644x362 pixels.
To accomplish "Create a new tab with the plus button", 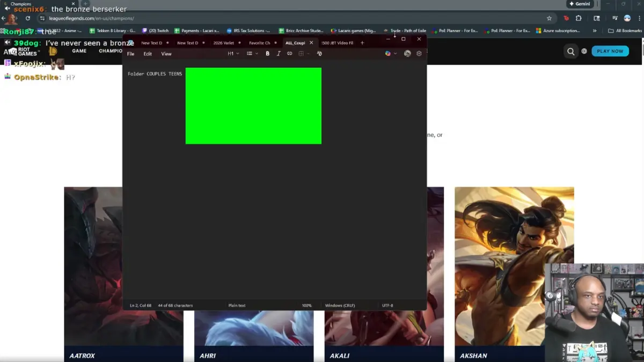I will (362, 43).
